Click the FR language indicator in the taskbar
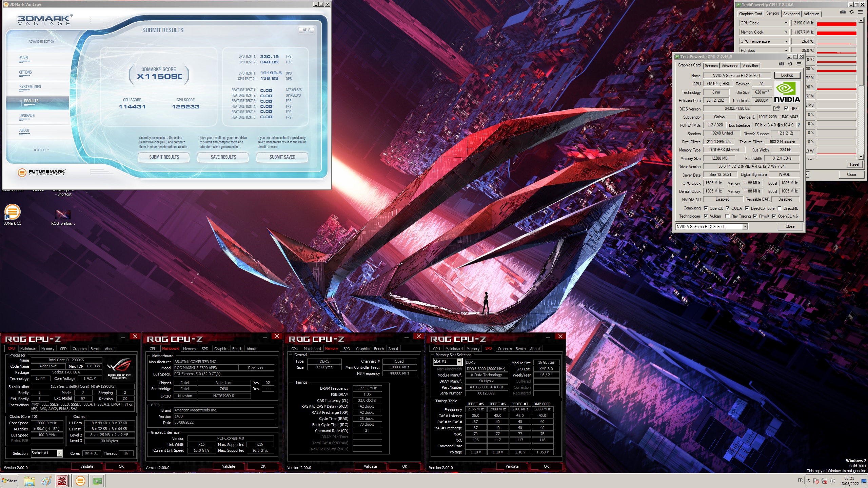Image resolution: width=868 pixels, height=488 pixels. pyautogui.click(x=800, y=480)
